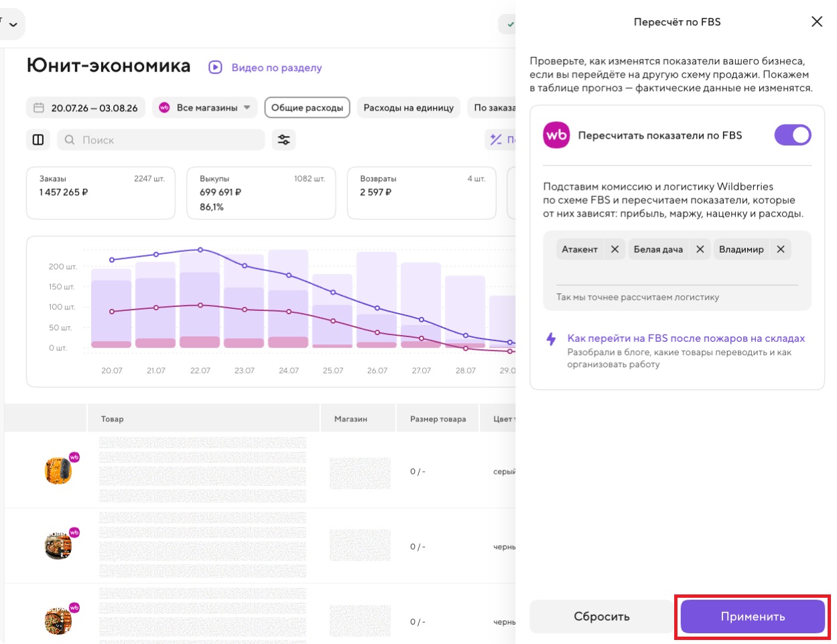This screenshot has width=837, height=644.
Task: Remove the Атакент warehouse tag
Action: (615, 249)
